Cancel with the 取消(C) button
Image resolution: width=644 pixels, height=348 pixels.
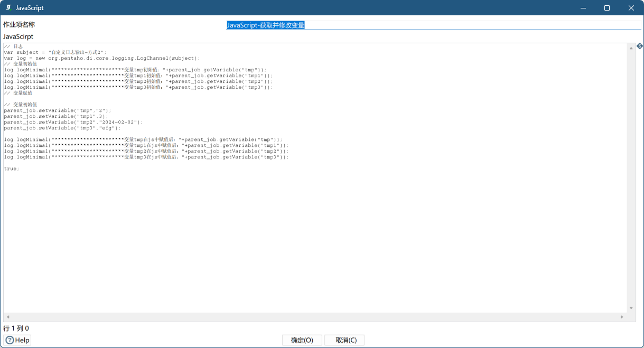tap(344, 340)
